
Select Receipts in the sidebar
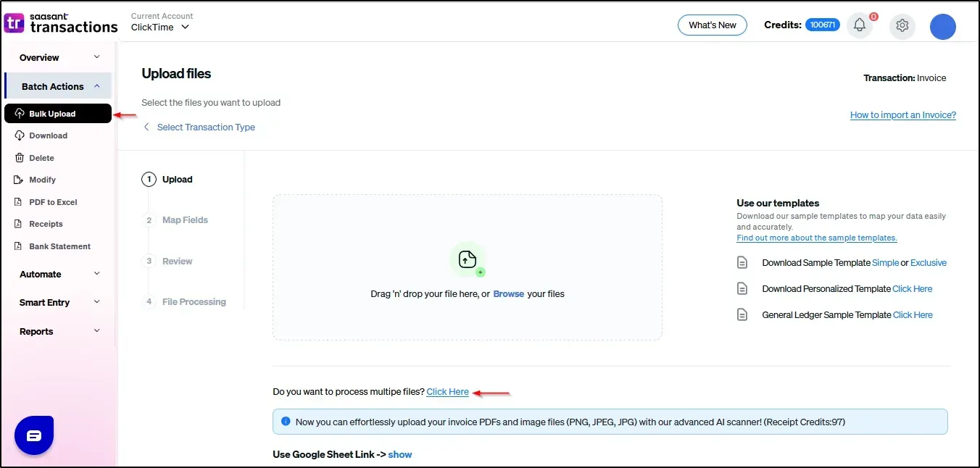(46, 224)
